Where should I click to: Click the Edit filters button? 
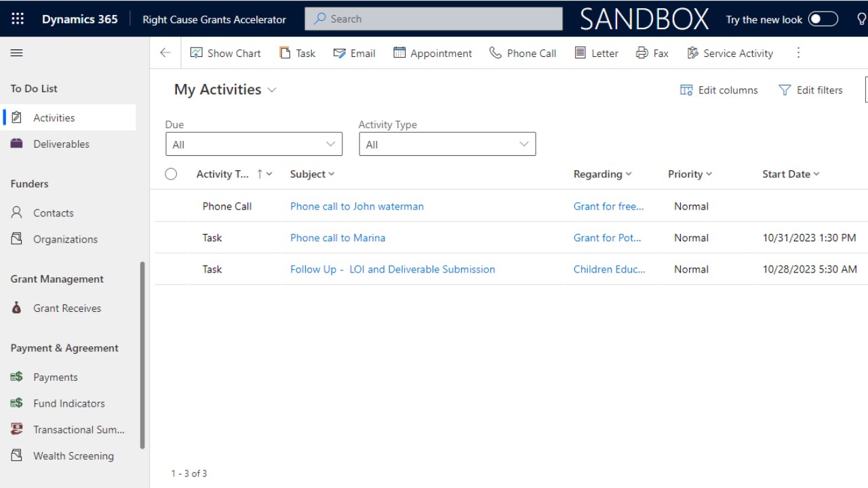[x=810, y=90]
